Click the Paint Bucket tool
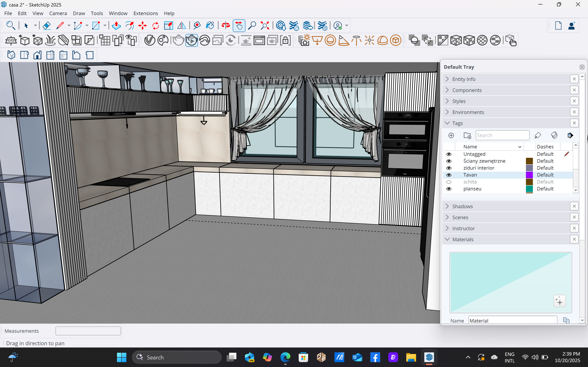588x367 pixels. (210, 25)
